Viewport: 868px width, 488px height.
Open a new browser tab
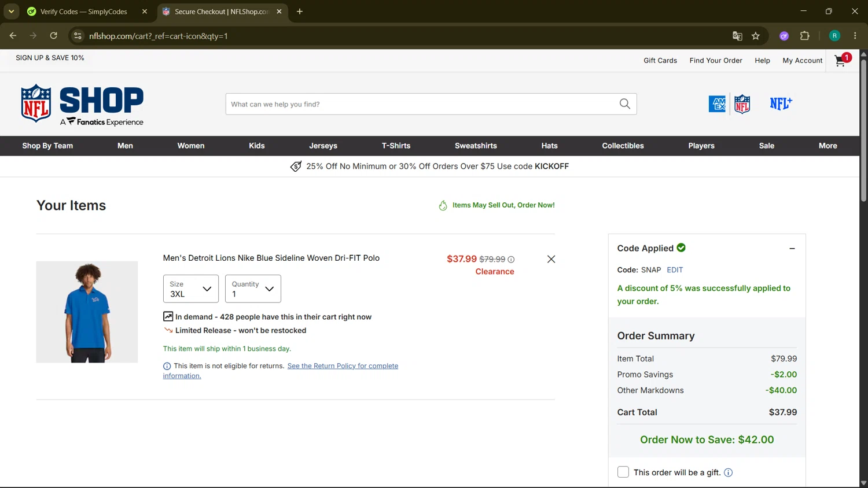(300, 12)
